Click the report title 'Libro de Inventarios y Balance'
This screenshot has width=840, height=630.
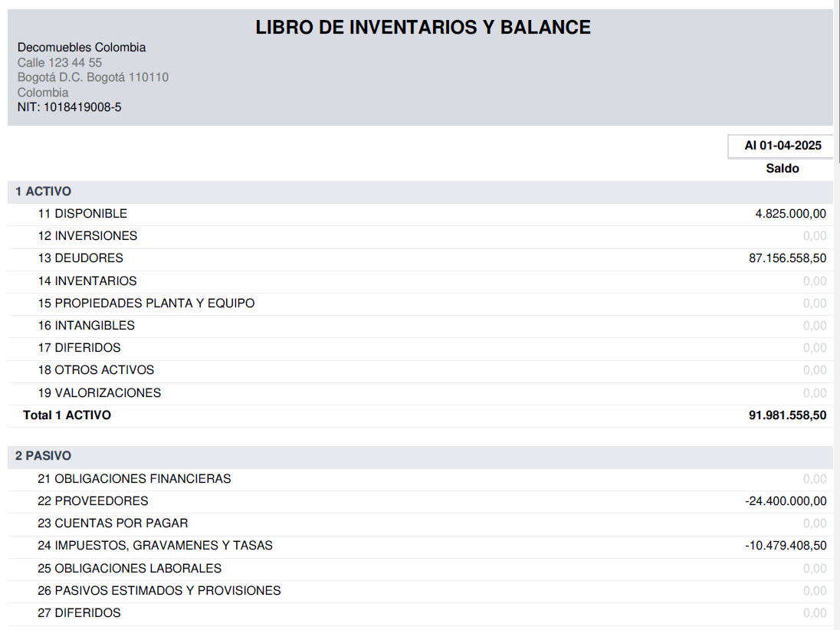coord(422,28)
